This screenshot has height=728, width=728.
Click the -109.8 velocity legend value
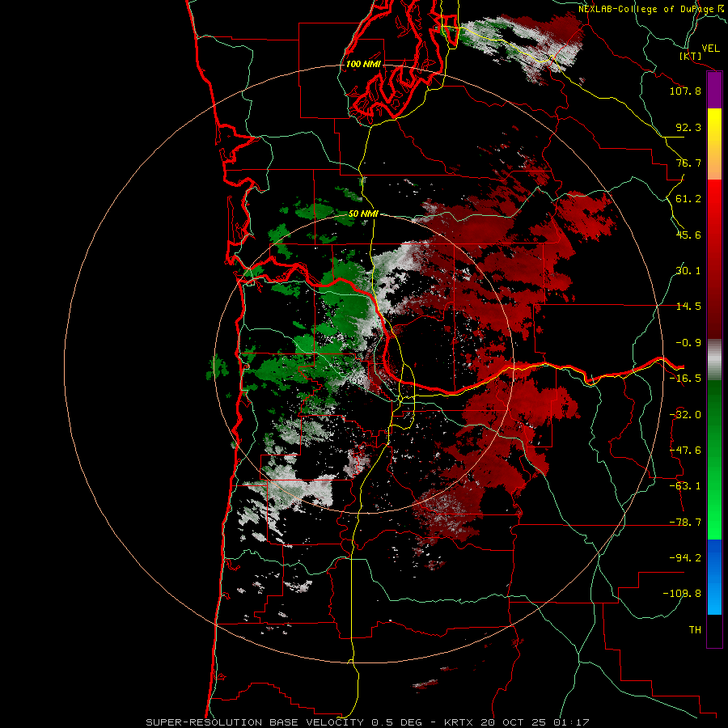(x=682, y=594)
